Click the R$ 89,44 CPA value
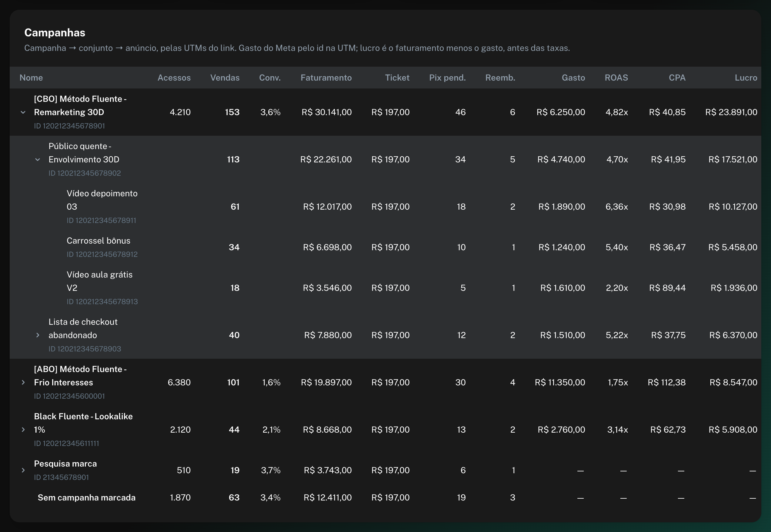This screenshot has height=532, width=771. click(667, 288)
